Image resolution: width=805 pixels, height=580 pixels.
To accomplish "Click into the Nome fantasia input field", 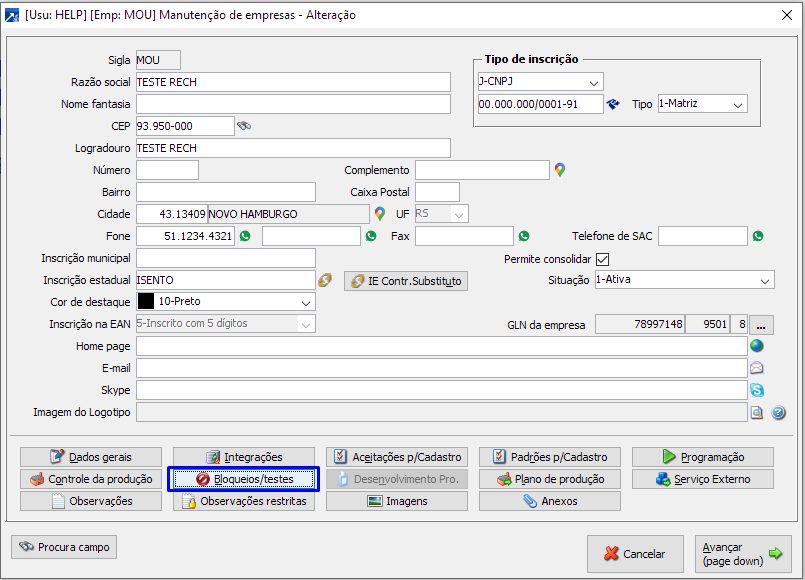I will [x=293, y=104].
